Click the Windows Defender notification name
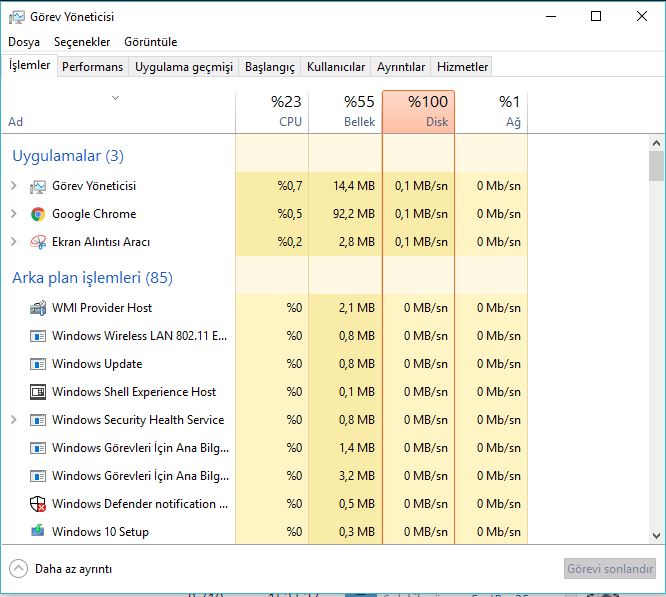666x597 pixels. tap(140, 504)
